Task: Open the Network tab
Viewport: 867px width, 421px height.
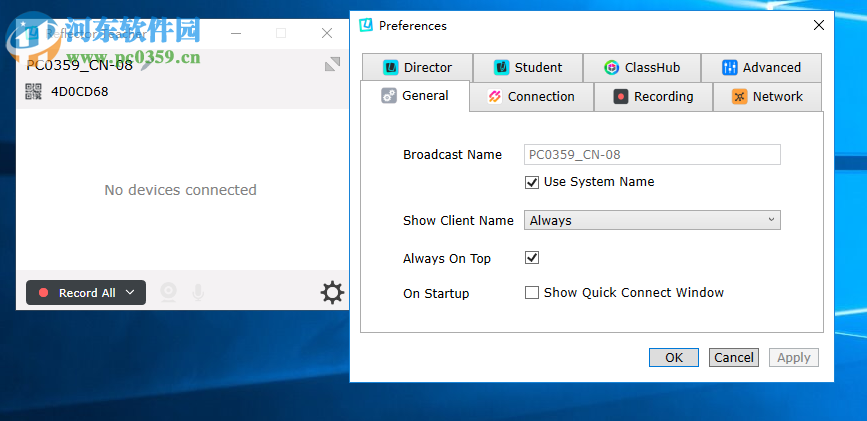Action: [x=767, y=97]
